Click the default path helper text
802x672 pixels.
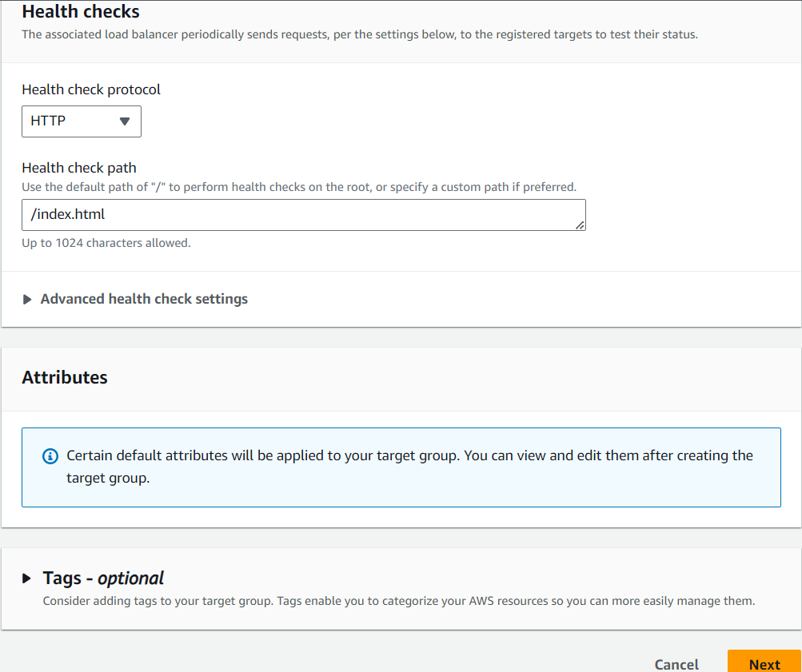pyautogui.click(x=298, y=186)
